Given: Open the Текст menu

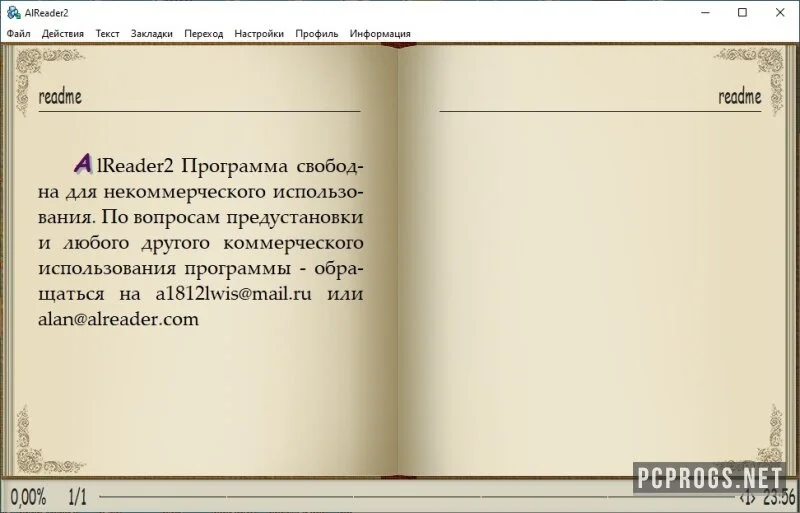Looking at the screenshot, I should click(x=107, y=34).
